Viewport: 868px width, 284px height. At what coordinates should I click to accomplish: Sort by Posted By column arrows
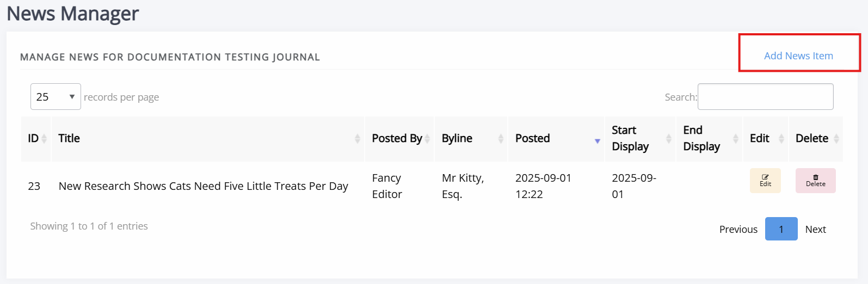click(x=427, y=139)
